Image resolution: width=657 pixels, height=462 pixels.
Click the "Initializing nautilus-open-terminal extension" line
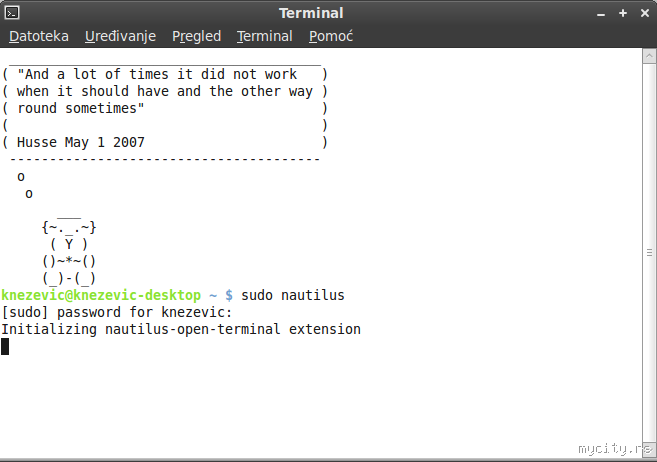pyautogui.click(x=181, y=329)
